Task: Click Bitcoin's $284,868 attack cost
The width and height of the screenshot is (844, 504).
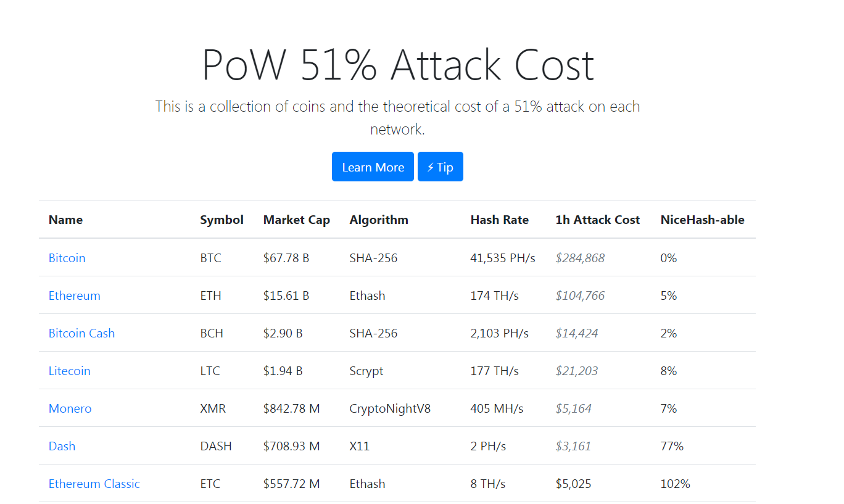Action: coord(580,258)
